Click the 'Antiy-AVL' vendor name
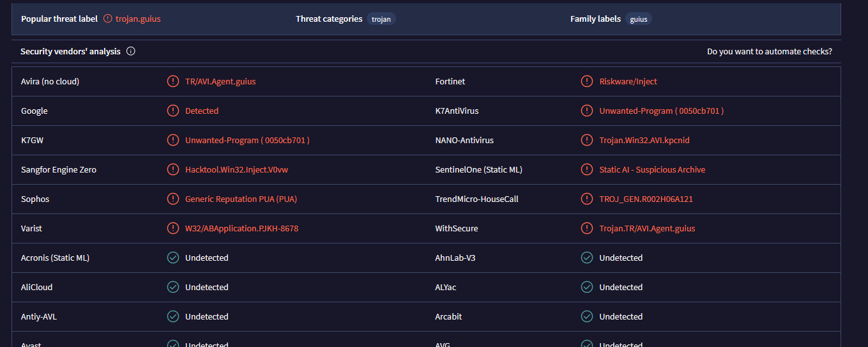The image size is (868, 347). coord(39,316)
